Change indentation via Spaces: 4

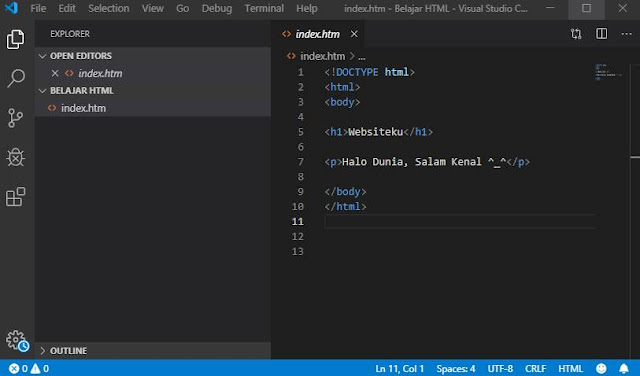456,369
